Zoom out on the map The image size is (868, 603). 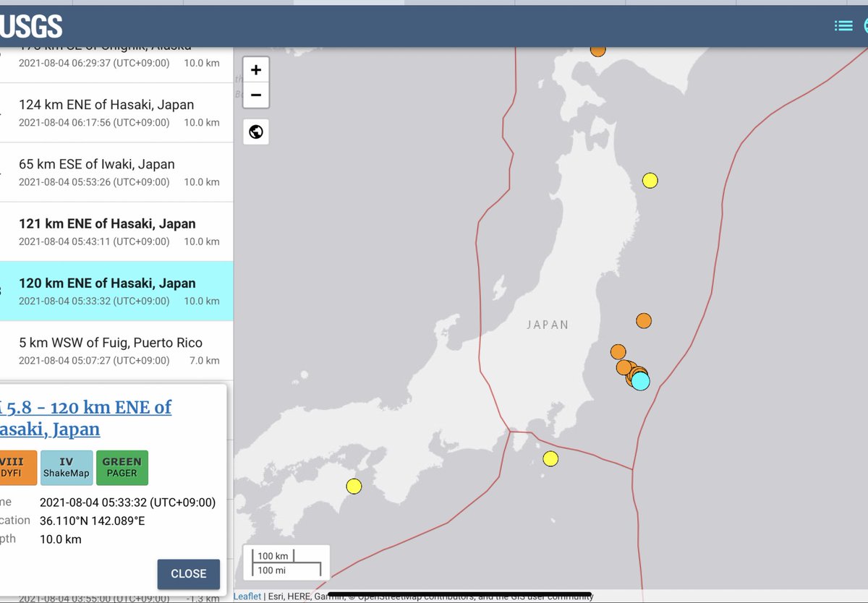pyautogui.click(x=256, y=95)
